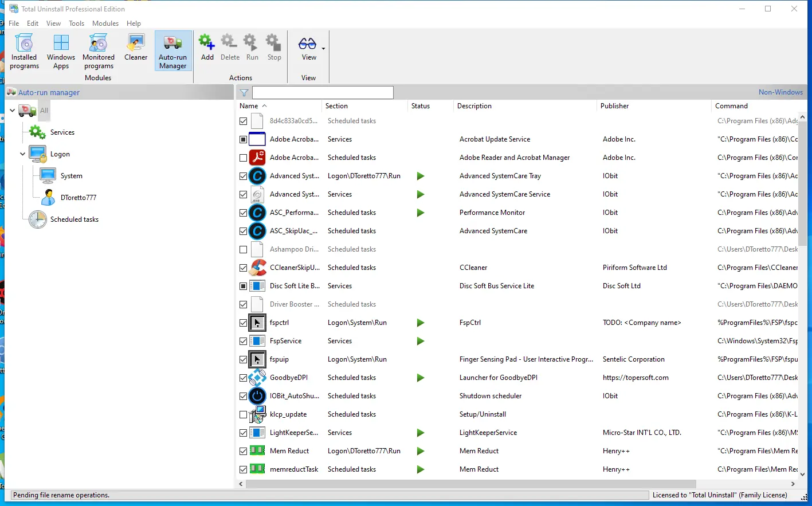Click the Advanced SystemCare Tray description
812x506 pixels.
coord(500,176)
